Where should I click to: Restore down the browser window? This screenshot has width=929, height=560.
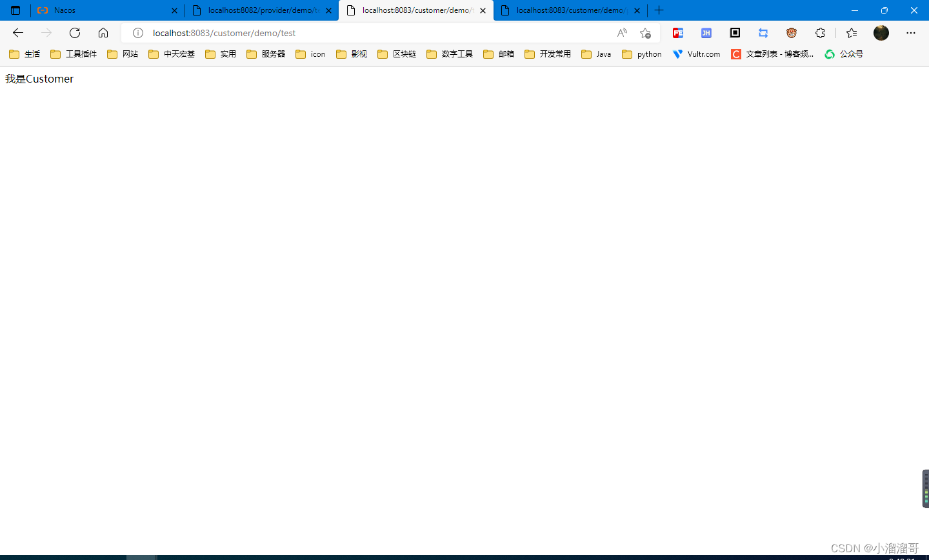(884, 10)
